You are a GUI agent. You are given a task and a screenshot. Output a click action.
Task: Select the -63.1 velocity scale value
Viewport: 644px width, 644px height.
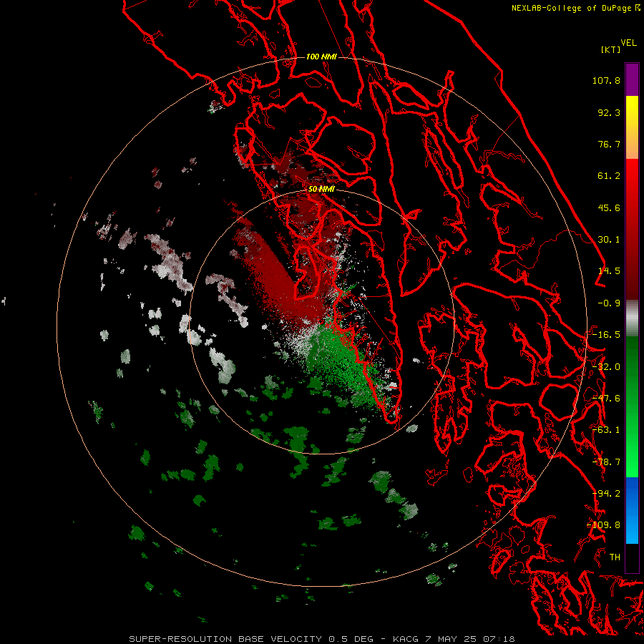606,430
